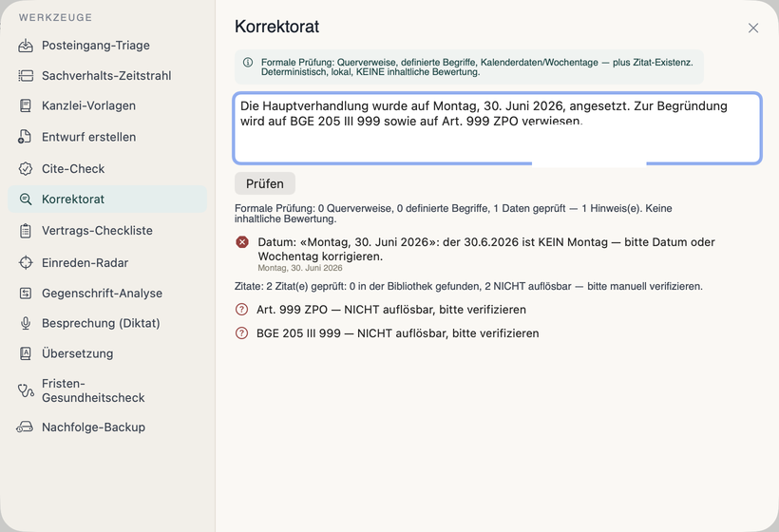Image resolution: width=779 pixels, height=532 pixels.
Task: Click the Gegenschrift-Analyse icon
Action: point(26,294)
